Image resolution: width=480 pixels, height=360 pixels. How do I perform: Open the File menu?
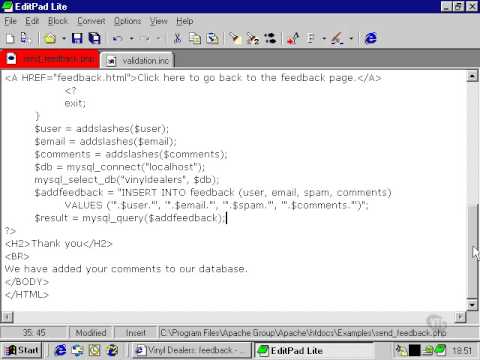tap(10, 21)
